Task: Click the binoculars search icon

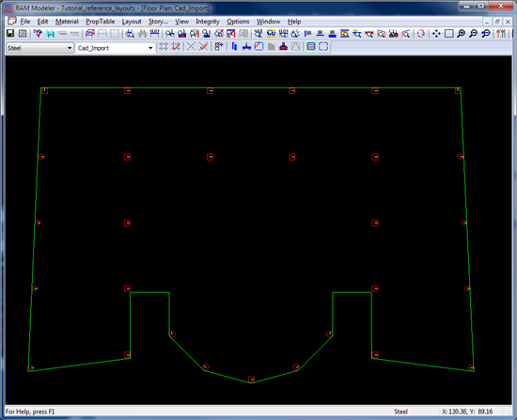Action: point(142,33)
